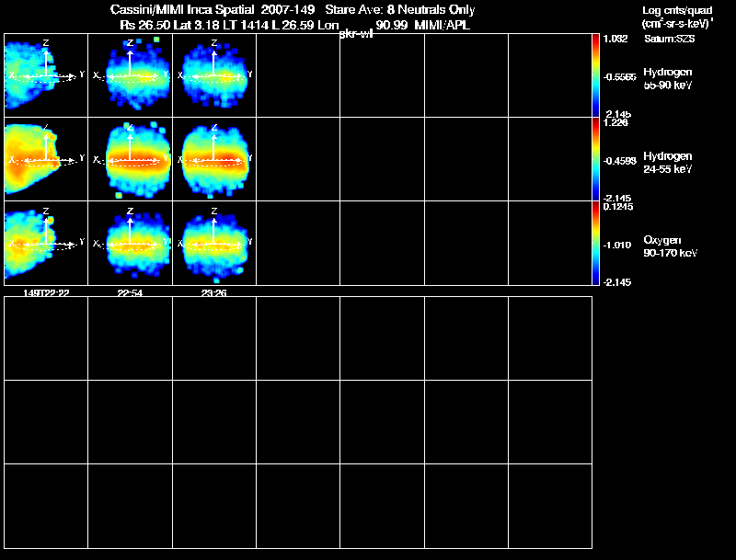Select the Hydrogen 24-55 keV image at 149T22:22
Screen dimensions: 736x560
tap(46, 159)
